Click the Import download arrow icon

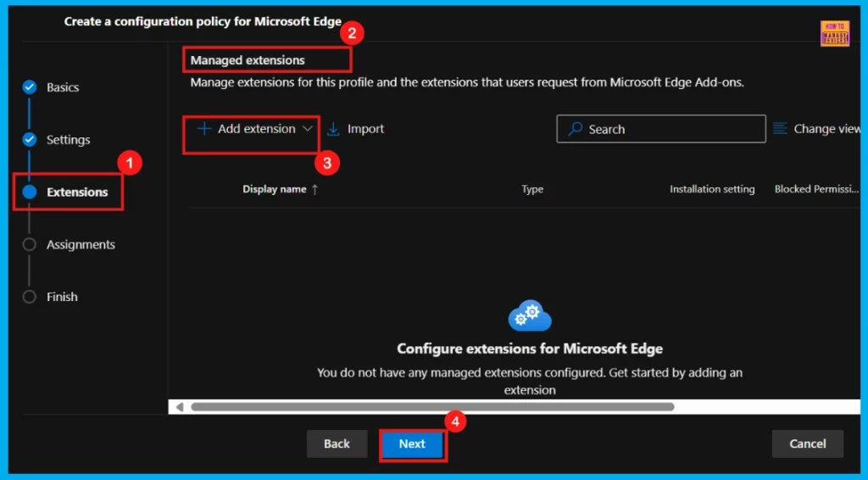(333, 129)
